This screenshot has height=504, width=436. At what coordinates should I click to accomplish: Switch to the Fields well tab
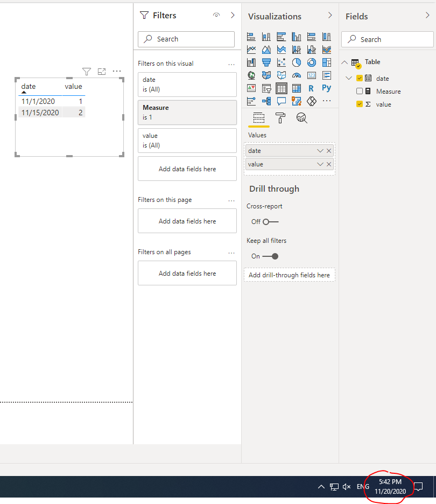click(x=259, y=118)
